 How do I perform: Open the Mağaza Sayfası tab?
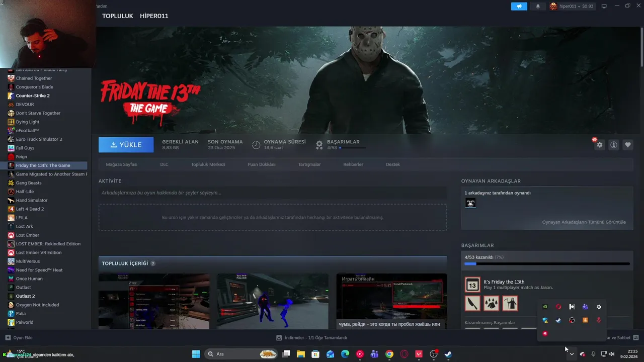tap(121, 164)
